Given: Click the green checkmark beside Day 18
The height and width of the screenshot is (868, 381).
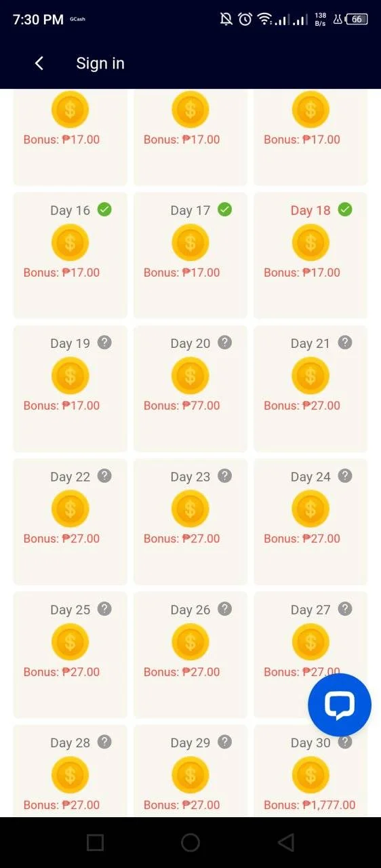Looking at the screenshot, I should pos(345,210).
